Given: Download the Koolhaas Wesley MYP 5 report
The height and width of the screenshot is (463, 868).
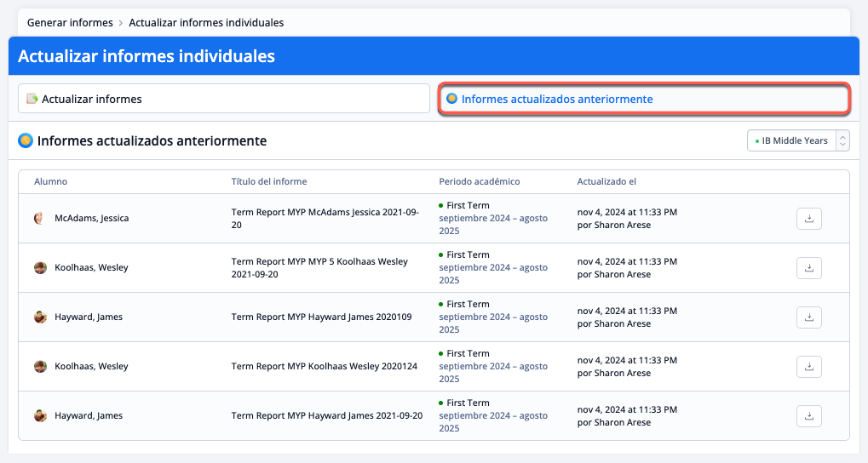Looking at the screenshot, I should point(808,268).
